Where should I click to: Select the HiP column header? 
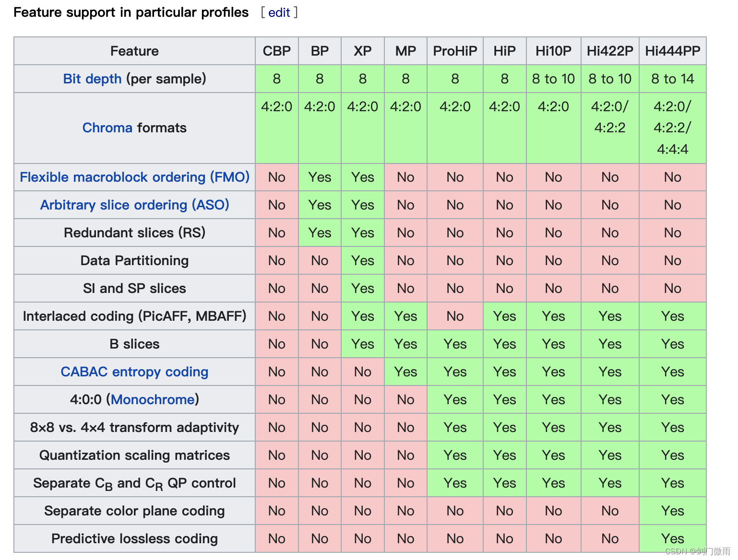coord(504,51)
